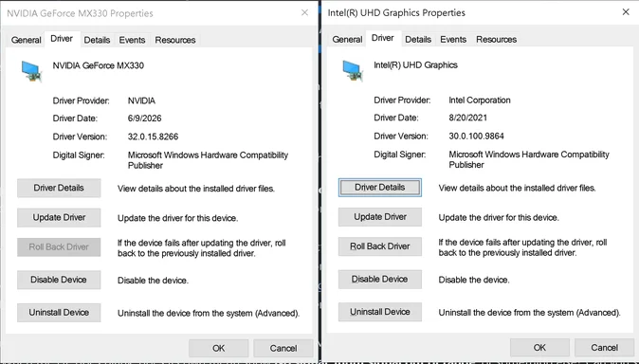Click Disable Device in Intel UHD window
The height and width of the screenshot is (364, 639).
[x=380, y=280]
